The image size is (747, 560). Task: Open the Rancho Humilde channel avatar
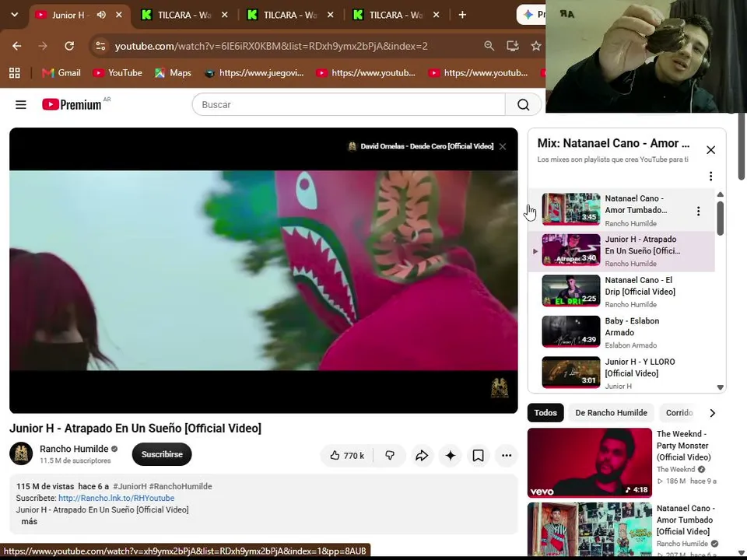pyautogui.click(x=21, y=453)
